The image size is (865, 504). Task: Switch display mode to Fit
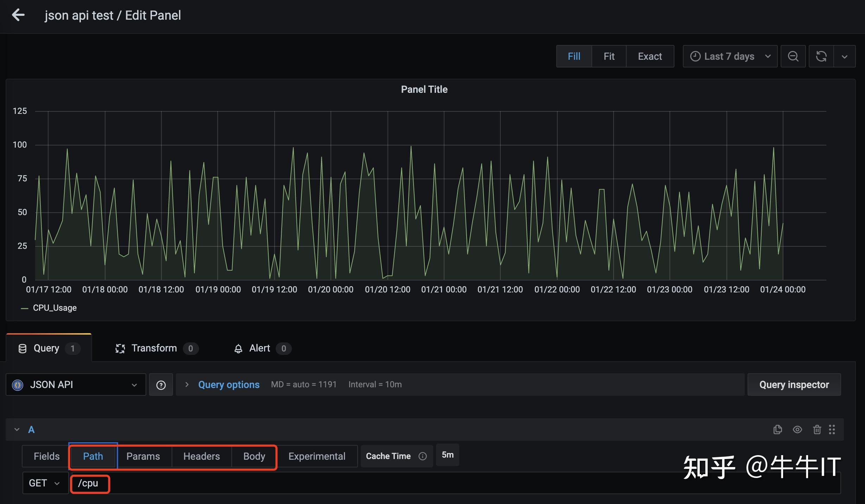pyautogui.click(x=609, y=56)
